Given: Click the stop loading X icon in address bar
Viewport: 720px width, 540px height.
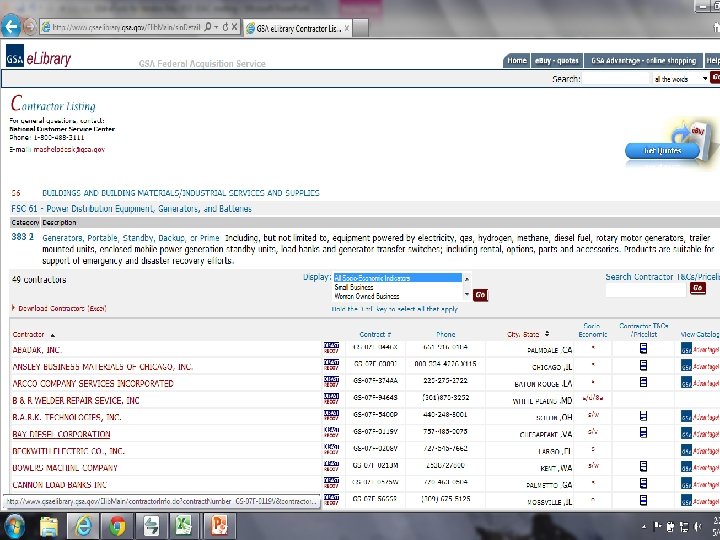Looking at the screenshot, I should point(234,28).
